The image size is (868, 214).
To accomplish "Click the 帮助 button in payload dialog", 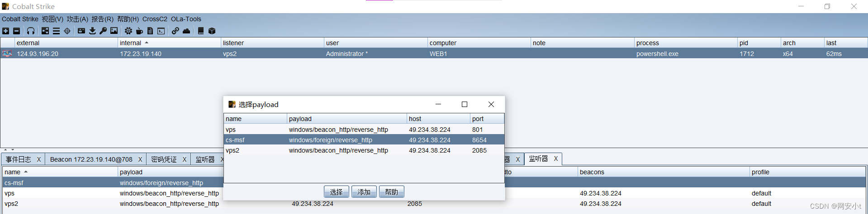I will (x=391, y=192).
